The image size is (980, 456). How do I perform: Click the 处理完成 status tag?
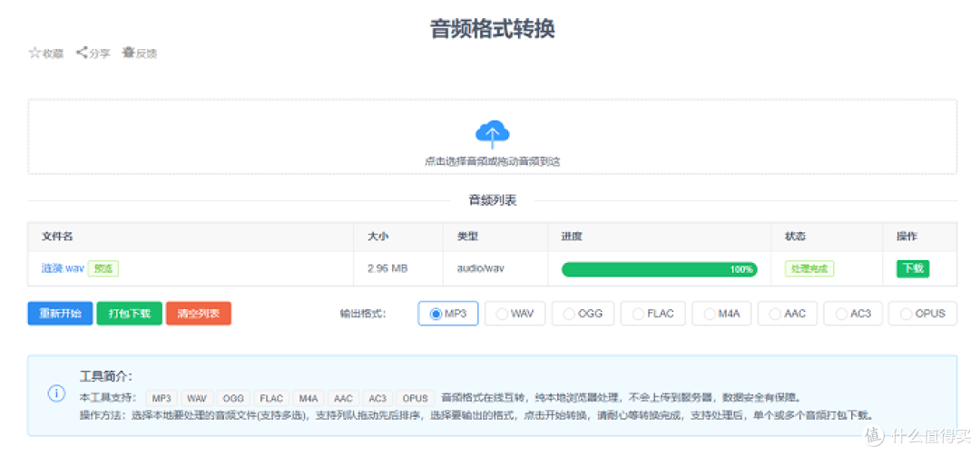click(x=809, y=268)
